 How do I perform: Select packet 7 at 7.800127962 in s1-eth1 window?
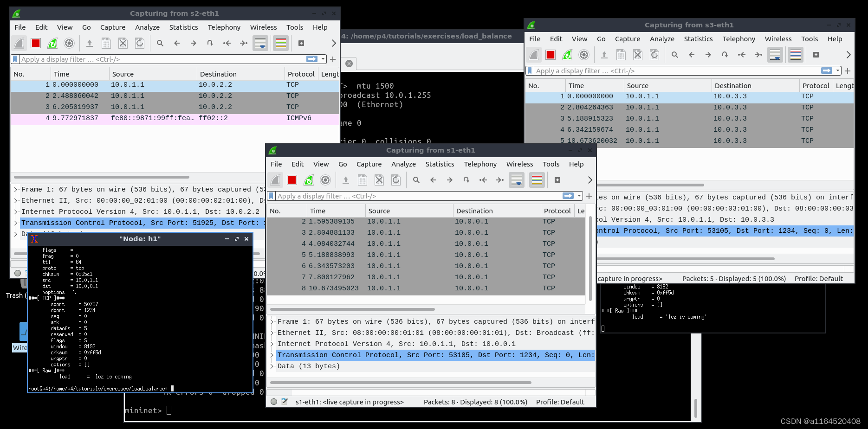pyautogui.click(x=426, y=277)
